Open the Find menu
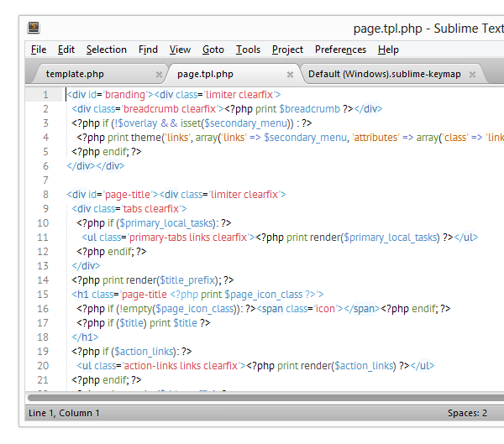Image resolution: width=504 pixels, height=444 pixels. [148, 50]
